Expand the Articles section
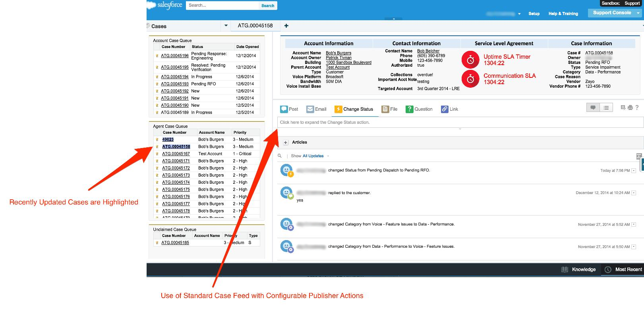Image resolution: width=644 pixels, height=310 pixels. coord(286,142)
